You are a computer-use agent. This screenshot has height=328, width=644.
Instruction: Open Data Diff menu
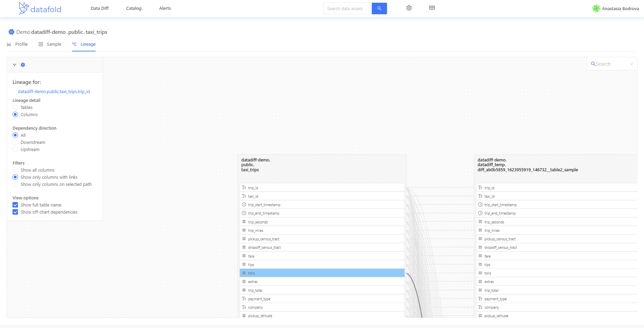(x=100, y=8)
